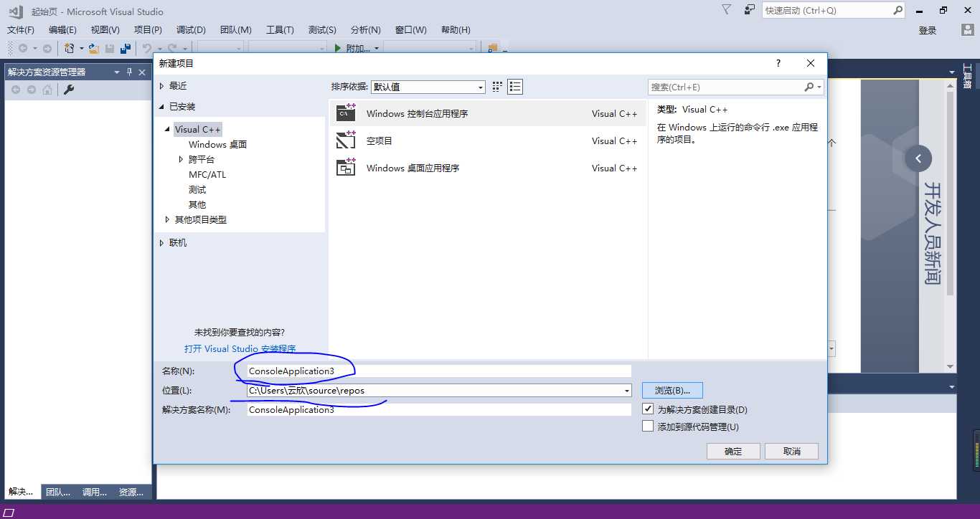Screen dimensions: 980x519
Task: Click the Visual Studio logo in title bar
Action: 16,11
